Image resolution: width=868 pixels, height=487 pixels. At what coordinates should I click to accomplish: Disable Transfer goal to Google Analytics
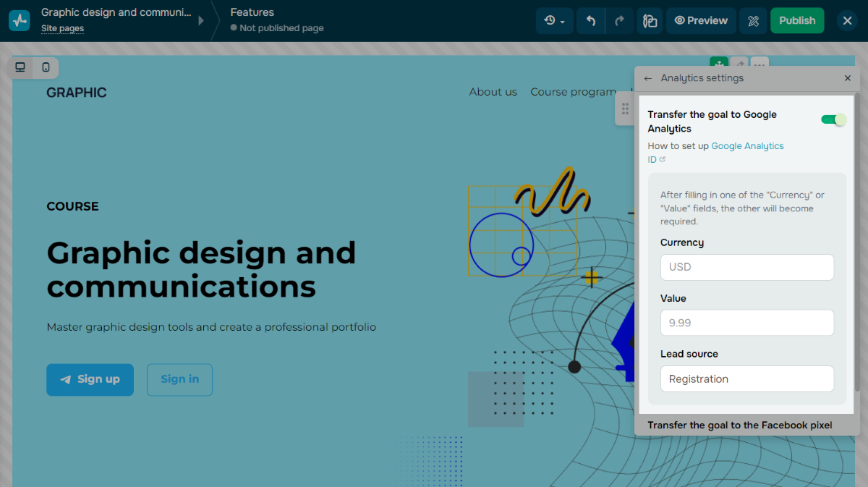coord(833,119)
